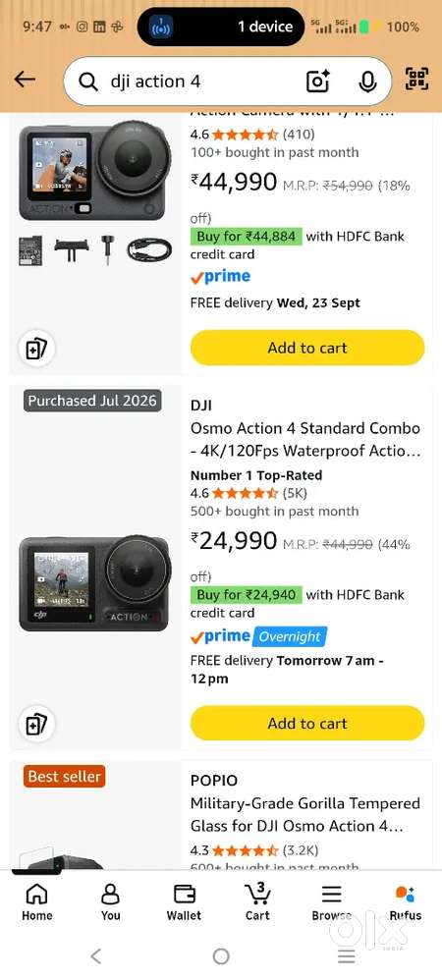442x980 pixels.
Task: Open the Cart with 3 items
Action: [x=257, y=901]
